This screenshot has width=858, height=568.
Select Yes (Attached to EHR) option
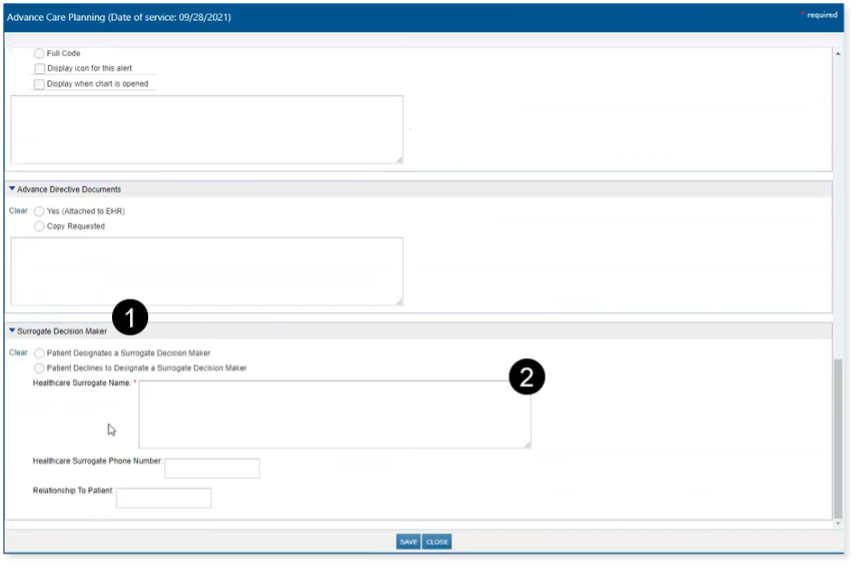point(39,211)
